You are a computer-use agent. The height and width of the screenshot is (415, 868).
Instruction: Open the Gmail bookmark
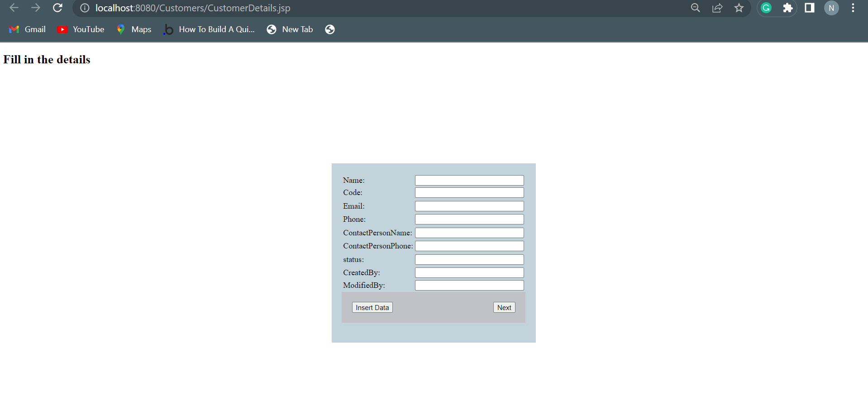click(x=27, y=29)
